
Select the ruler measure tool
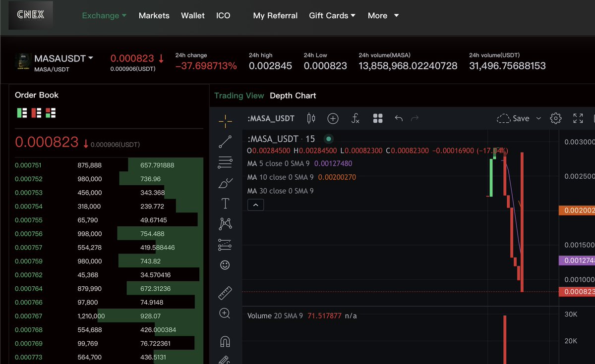click(225, 293)
